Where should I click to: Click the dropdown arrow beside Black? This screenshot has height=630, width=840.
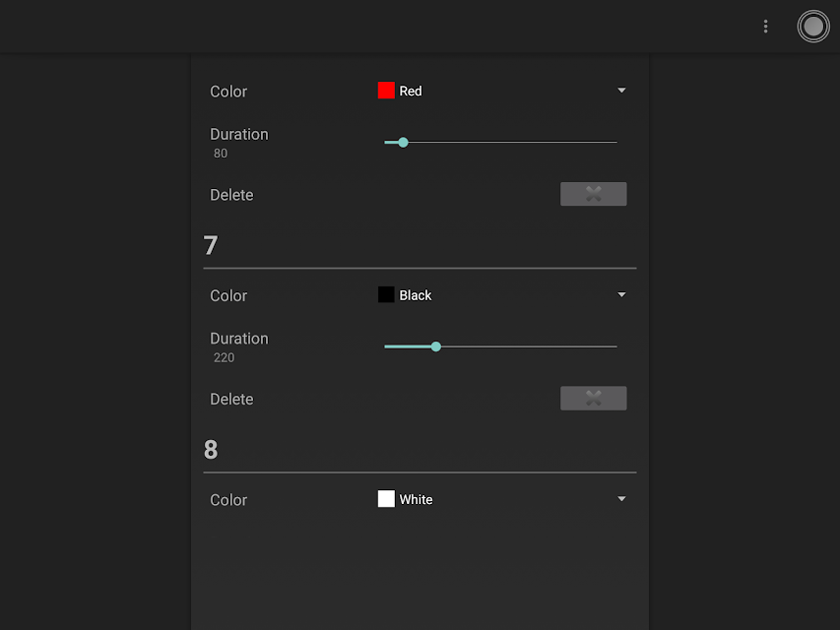tap(621, 294)
